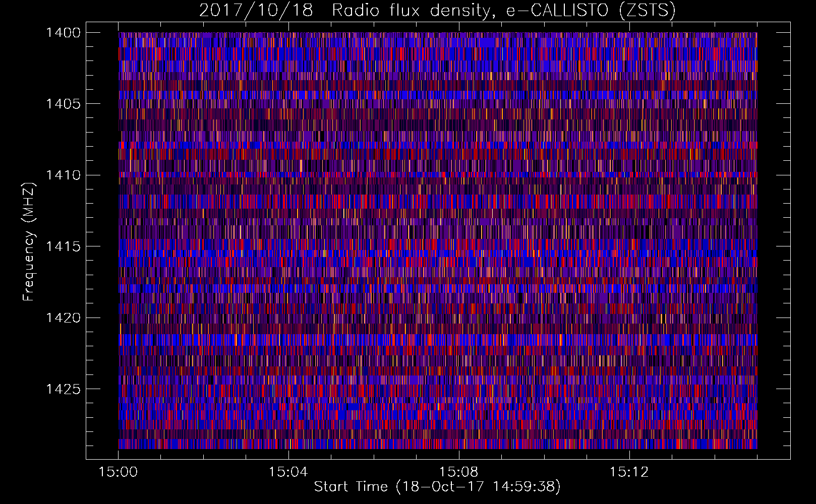Click the 1425 frequency tick label

coord(63,389)
